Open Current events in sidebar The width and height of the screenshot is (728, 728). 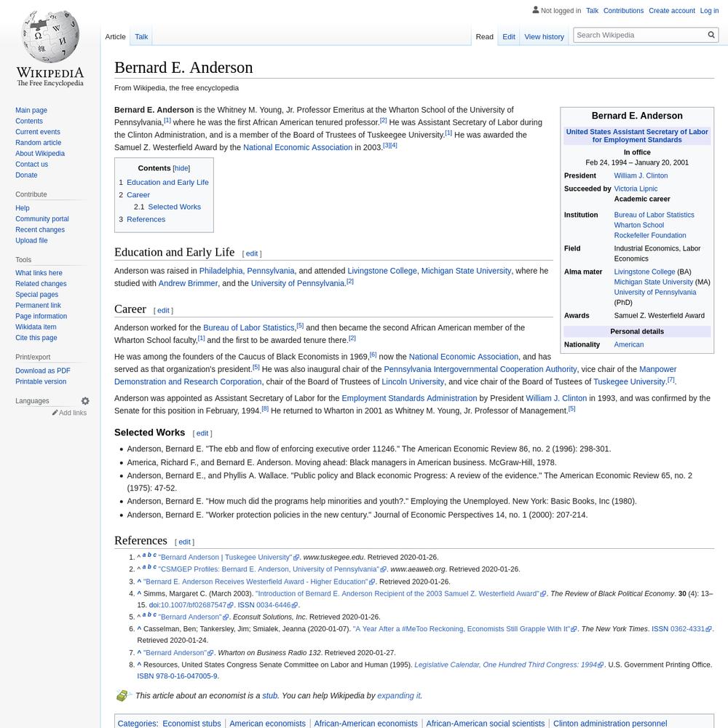(38, 132)
